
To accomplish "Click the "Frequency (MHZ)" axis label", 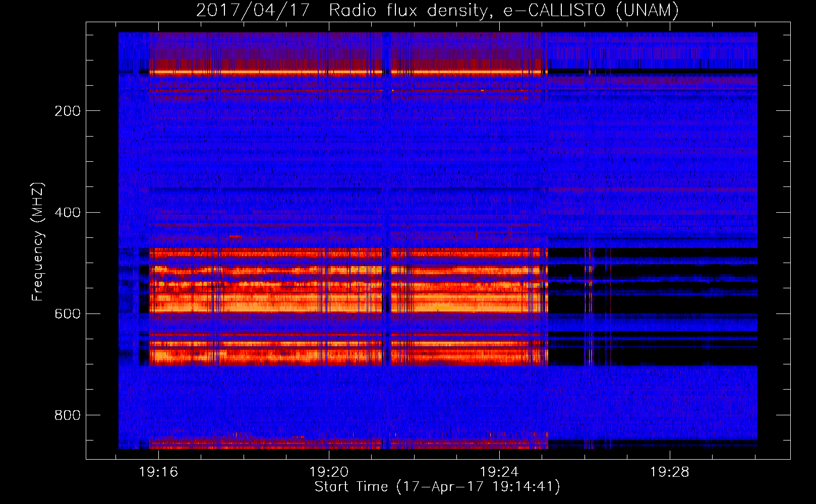I will tap(38, 241).
